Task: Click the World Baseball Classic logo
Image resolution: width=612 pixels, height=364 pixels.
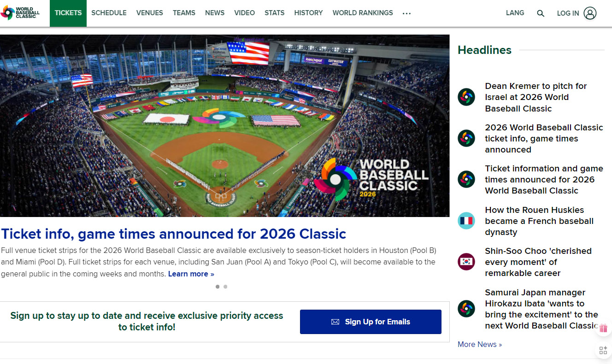Action: pyautogui.click(x=20, y=12)
